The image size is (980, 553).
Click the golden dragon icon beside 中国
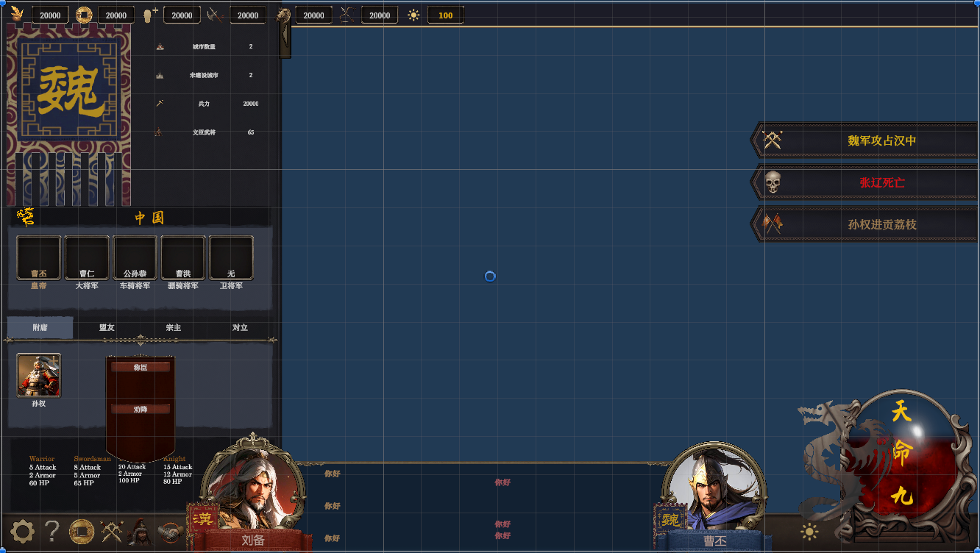tap(26, 217)
